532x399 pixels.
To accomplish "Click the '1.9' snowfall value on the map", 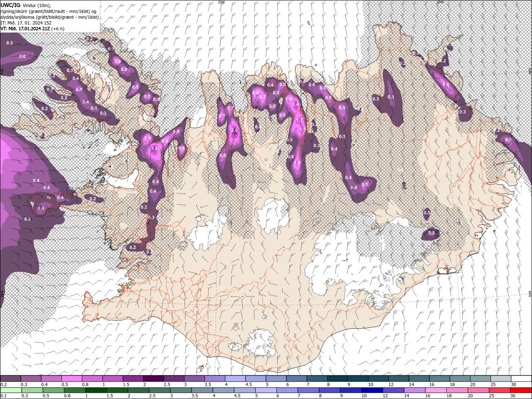I will [x=303, y=130].
